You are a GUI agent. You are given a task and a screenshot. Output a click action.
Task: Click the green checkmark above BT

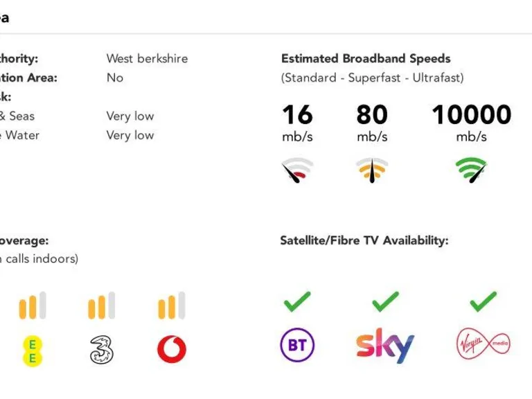[297, 301]
